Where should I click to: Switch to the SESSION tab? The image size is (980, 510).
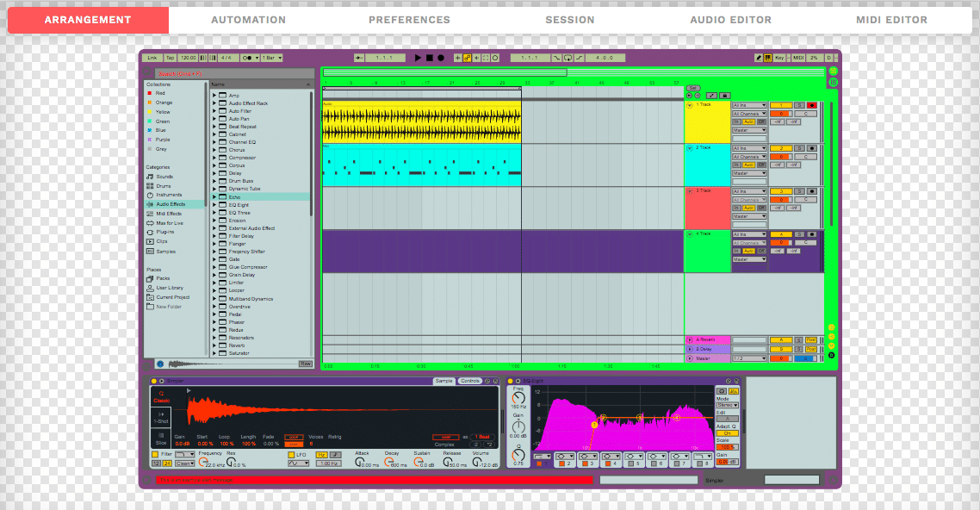(x=569, y=19)
